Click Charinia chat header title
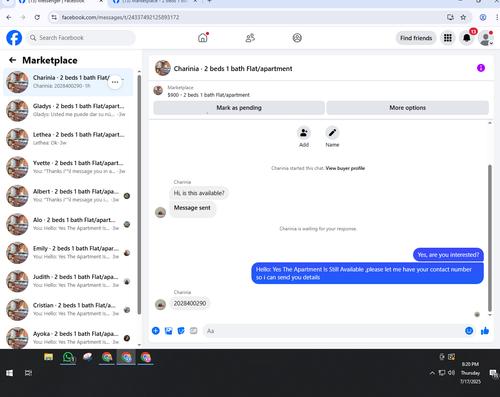 pyautogui.click(x=233, y=69)
